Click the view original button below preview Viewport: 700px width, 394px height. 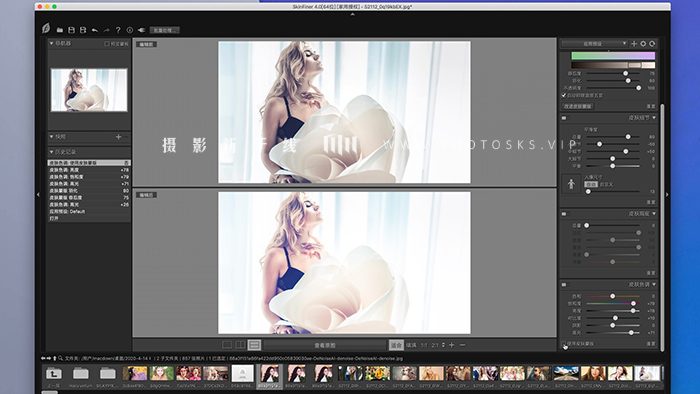click(x=325, y=345)
